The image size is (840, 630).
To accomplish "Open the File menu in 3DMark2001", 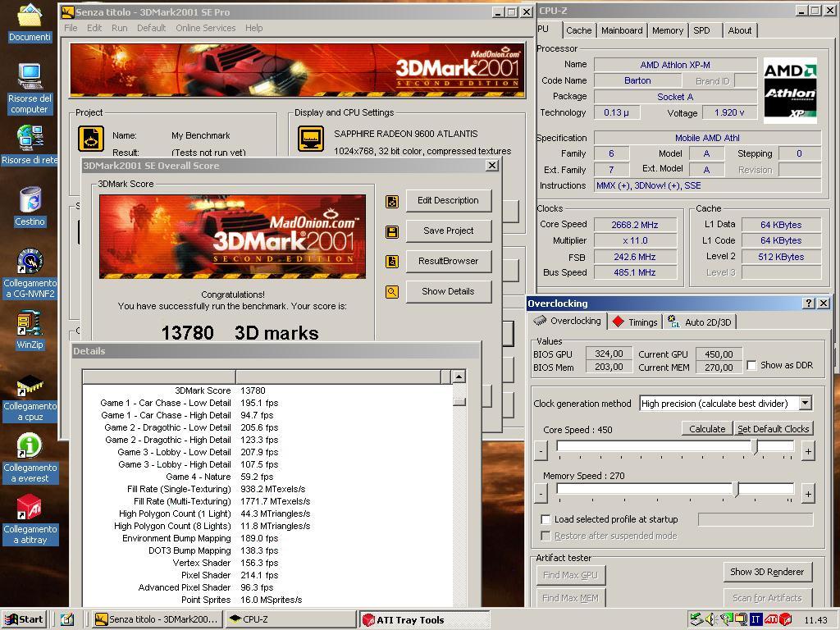I will [x=71, y=28].
